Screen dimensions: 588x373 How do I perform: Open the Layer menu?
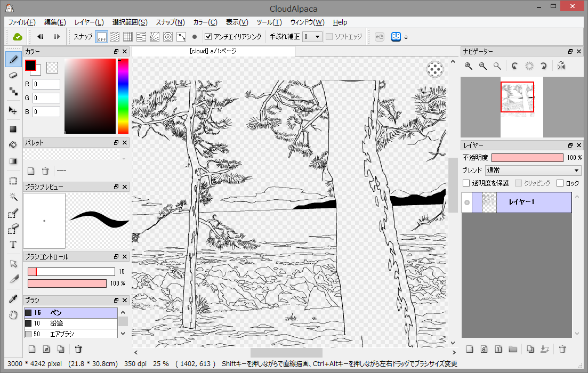pos(89,22)
